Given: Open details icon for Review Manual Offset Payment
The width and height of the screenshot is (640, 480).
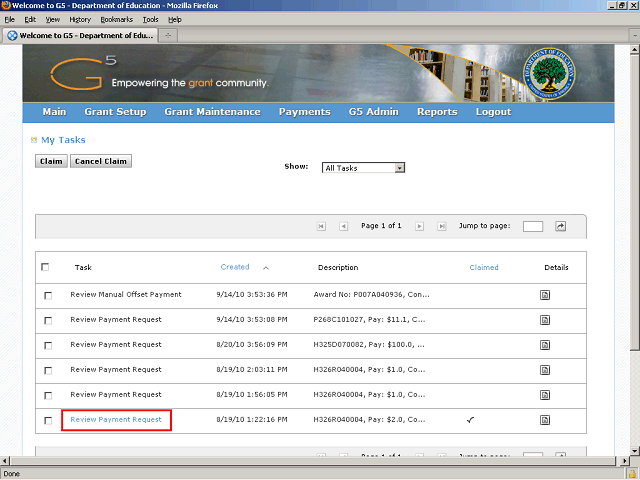Looking at the screenshot, I should point(545,295).
